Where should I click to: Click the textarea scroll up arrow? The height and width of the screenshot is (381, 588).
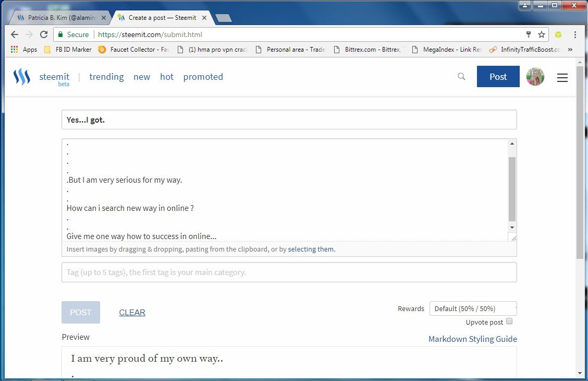tap(512, 144)
